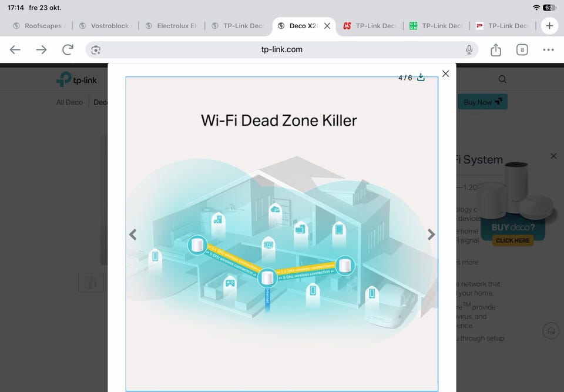
Task: Close the image lightbox with the X
Action: tap(445, 73)
